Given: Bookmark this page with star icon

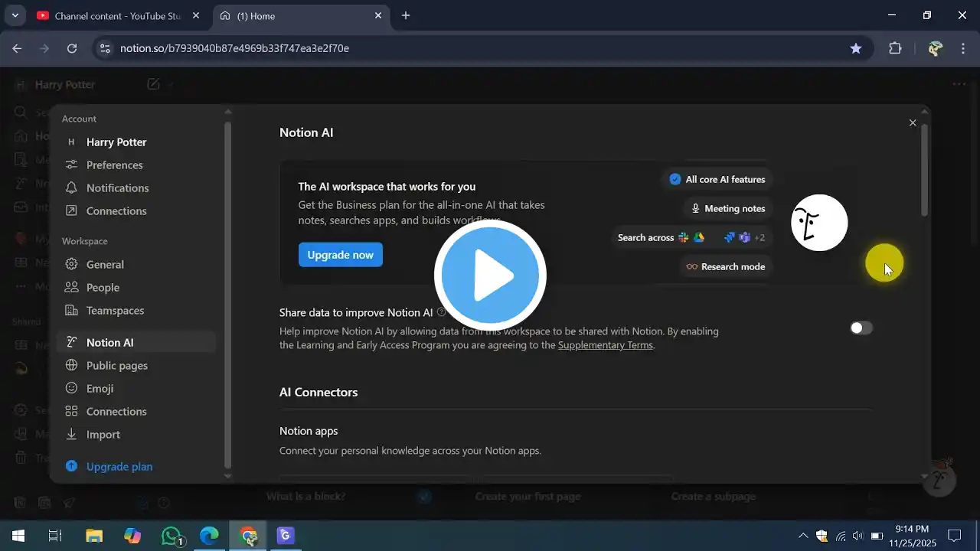Looking at the screenshot, I should coord(856,48).
